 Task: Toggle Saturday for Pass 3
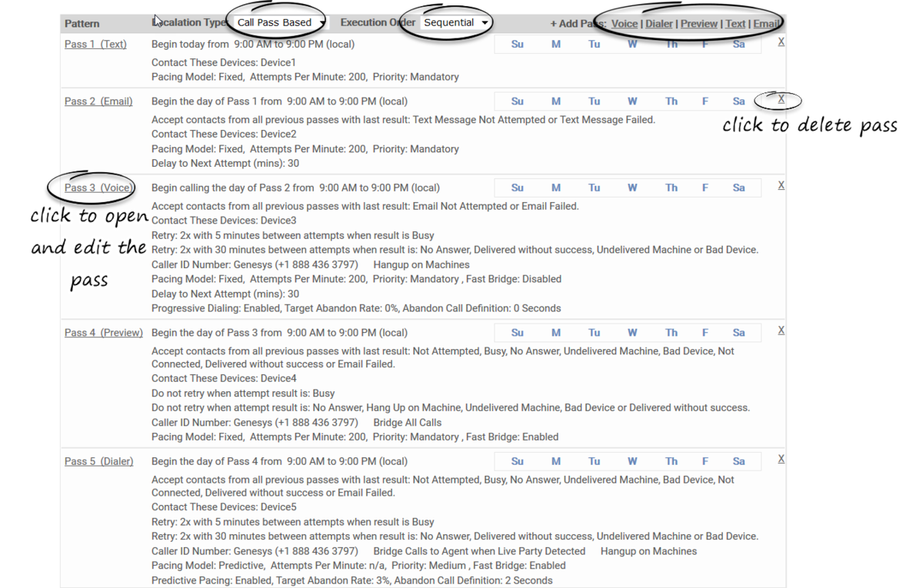coord(739,188)
